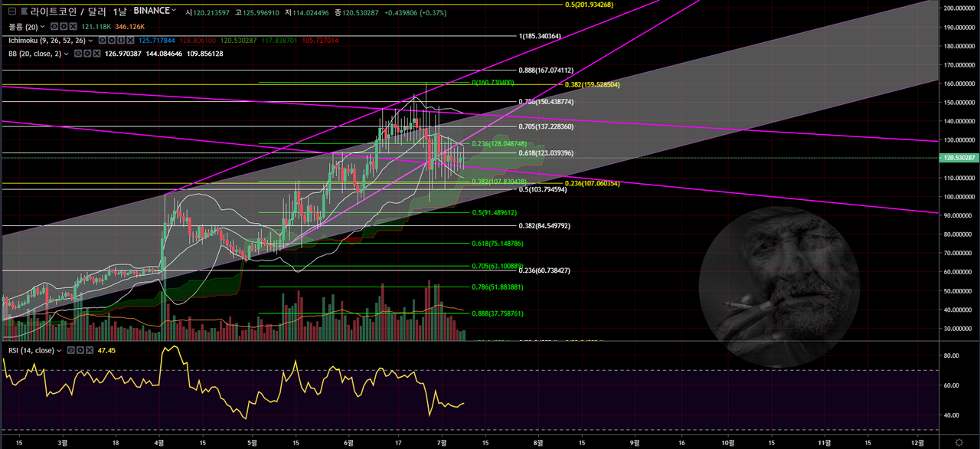
Task: Toggle visibility of the RSI indicator
Action: 71,350
